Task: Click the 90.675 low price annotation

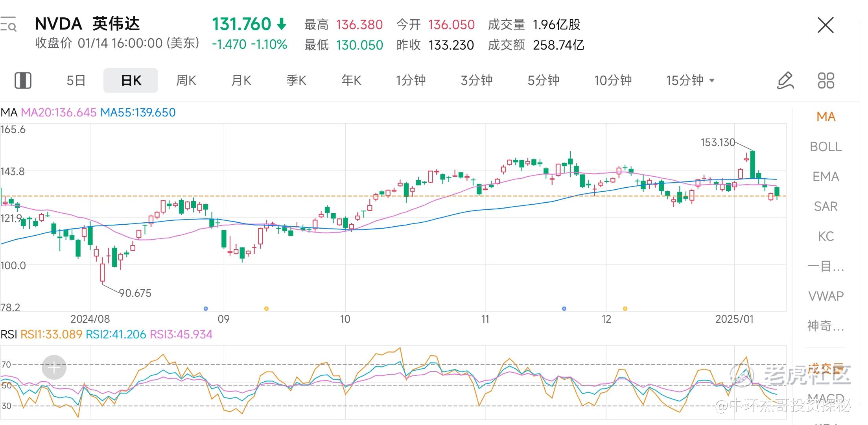Action: coord(135,293)
